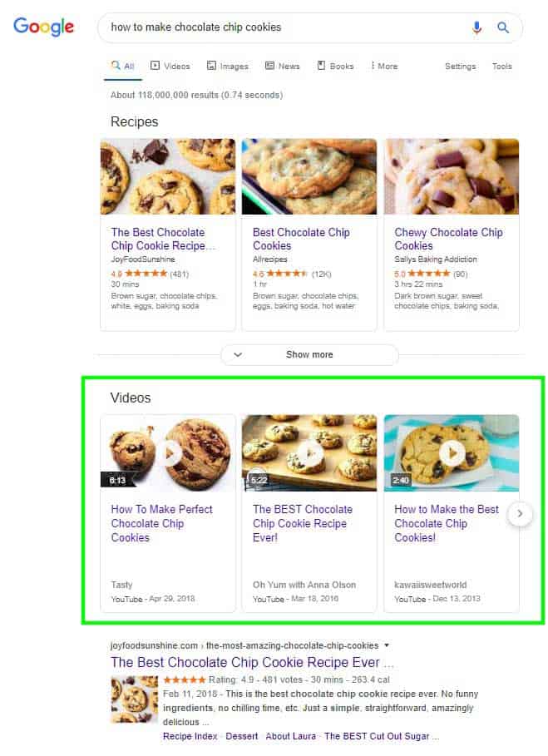Switch to the News search tab
The image size is (548, 756).
[x=283, y=66]
